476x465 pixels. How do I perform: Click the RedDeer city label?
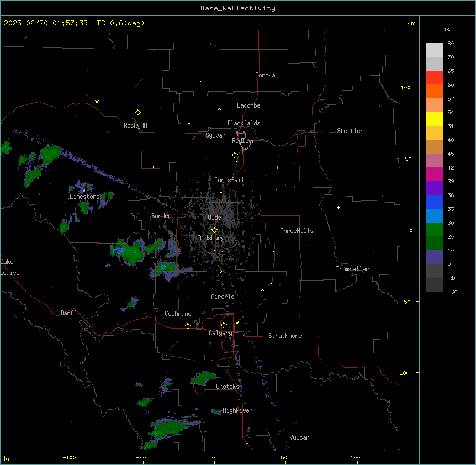click(x=243, y=141)
